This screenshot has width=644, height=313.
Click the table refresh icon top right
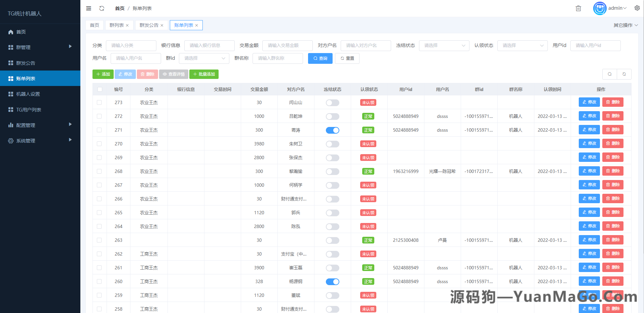point(624,74)
